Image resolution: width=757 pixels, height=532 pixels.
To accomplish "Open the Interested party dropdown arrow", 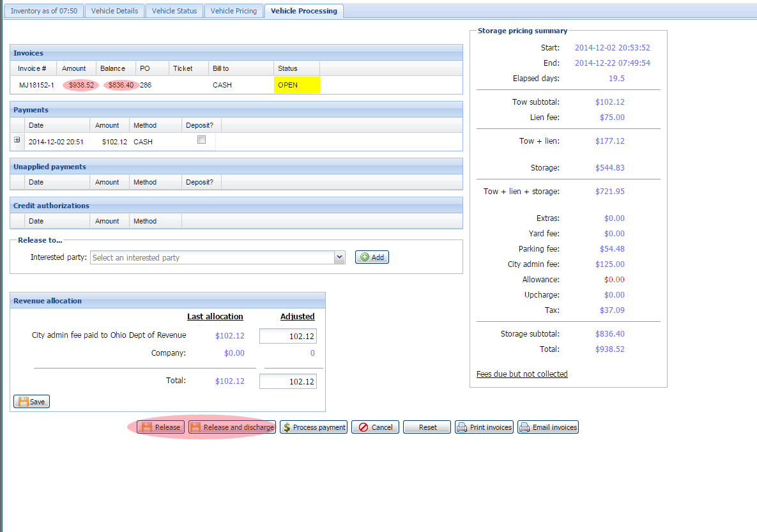I will coord(339,257).
